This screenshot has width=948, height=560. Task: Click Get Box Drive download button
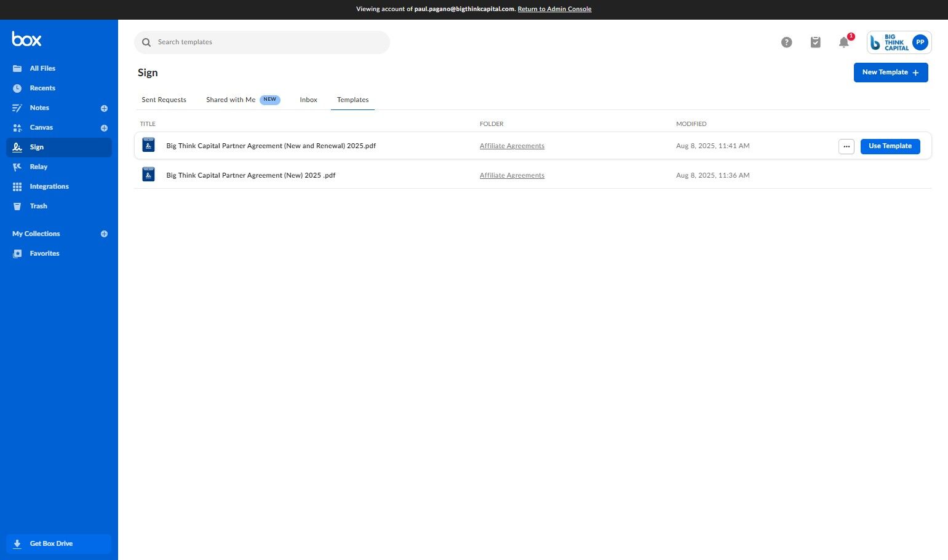[58, 543]
